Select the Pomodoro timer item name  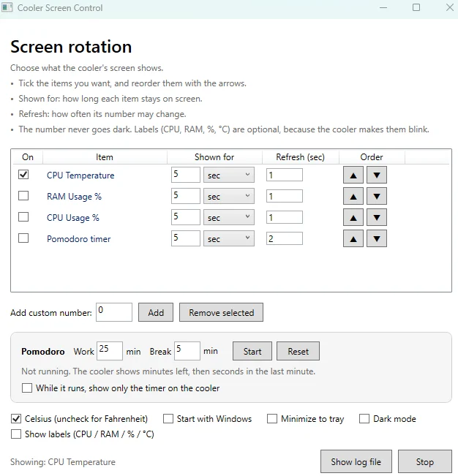[x=79, y=239]
